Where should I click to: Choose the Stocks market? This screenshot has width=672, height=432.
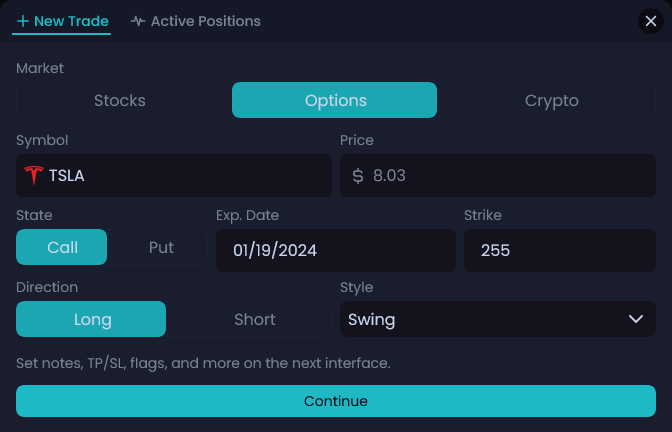click(x=120, y=100)
